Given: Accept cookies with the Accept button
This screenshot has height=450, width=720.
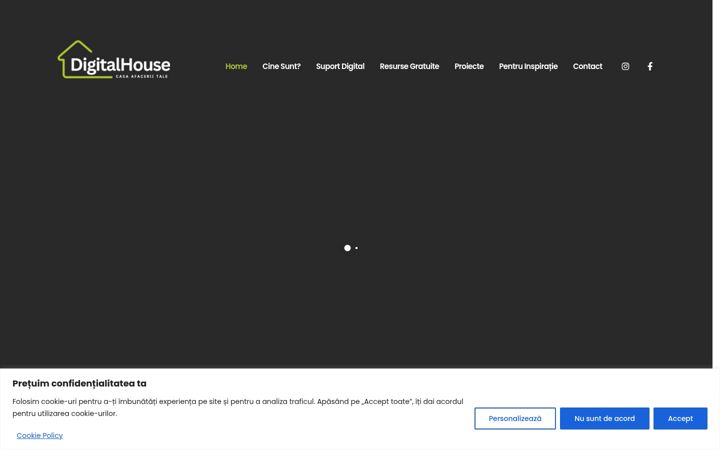Looking at the screenshot, I should click(680, 418).
